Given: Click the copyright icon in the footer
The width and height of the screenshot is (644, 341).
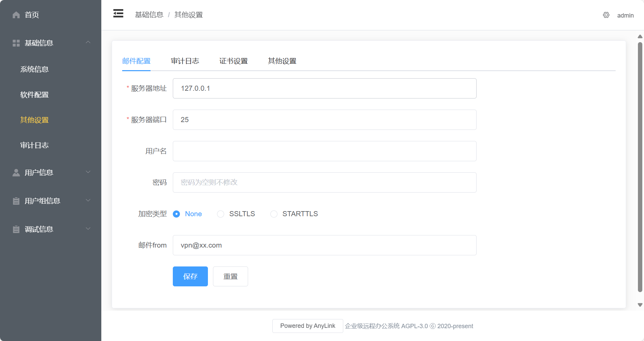Looking at the screenshot, I should pos(432,326).
